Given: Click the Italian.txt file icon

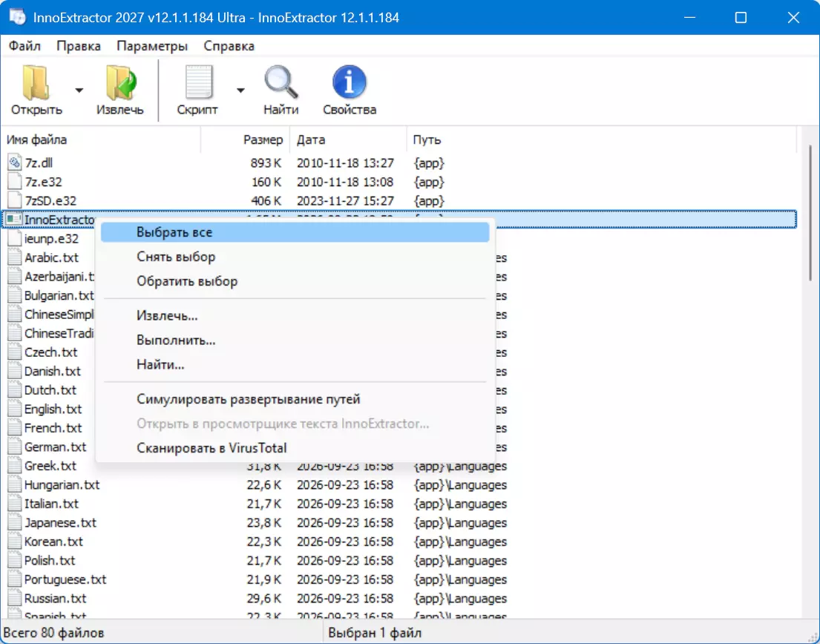Looking at the screenshot, I should tap(15, 503).
